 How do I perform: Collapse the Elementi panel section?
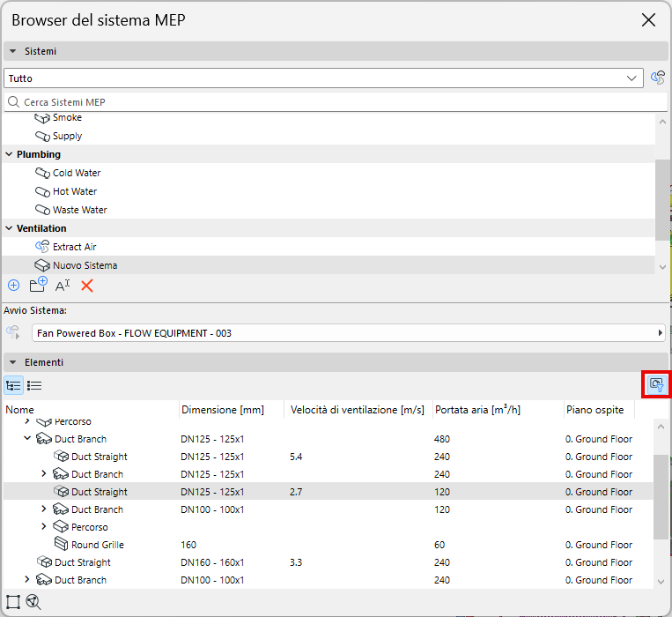pyautogui.click(x=13, y=362)
